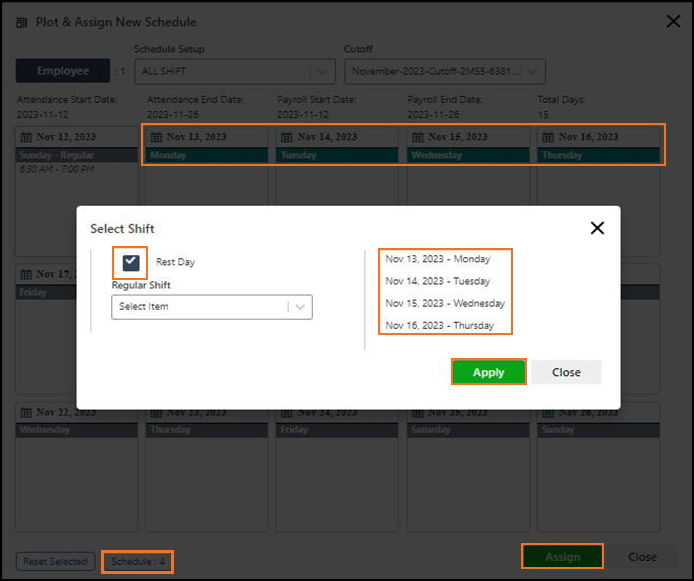This screenshot has width=694, height=581.
Task: Close the Select Shift dialog with X
Action: click(597, 228)
